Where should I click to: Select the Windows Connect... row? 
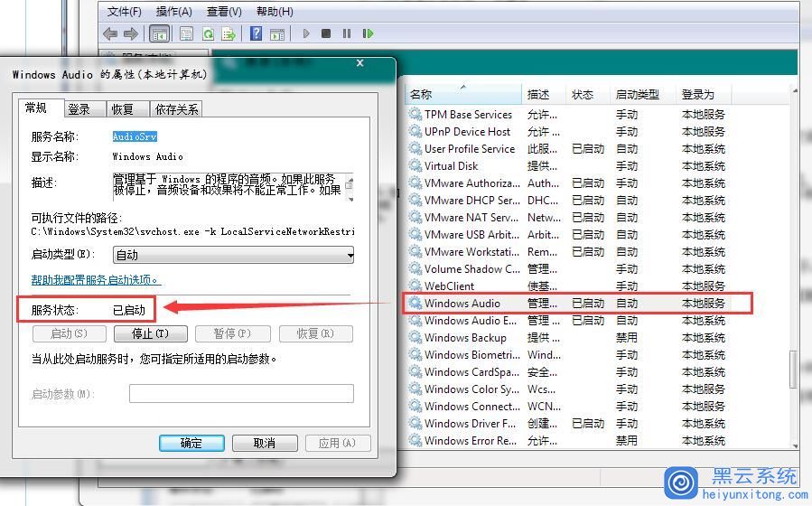tap(569, 406)
